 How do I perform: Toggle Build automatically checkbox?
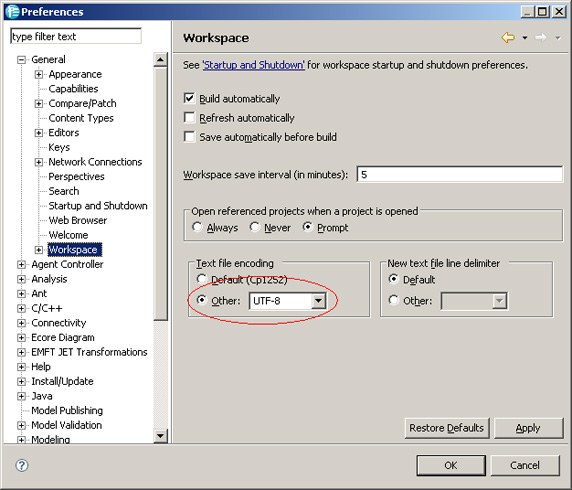(x=189, y=98)
